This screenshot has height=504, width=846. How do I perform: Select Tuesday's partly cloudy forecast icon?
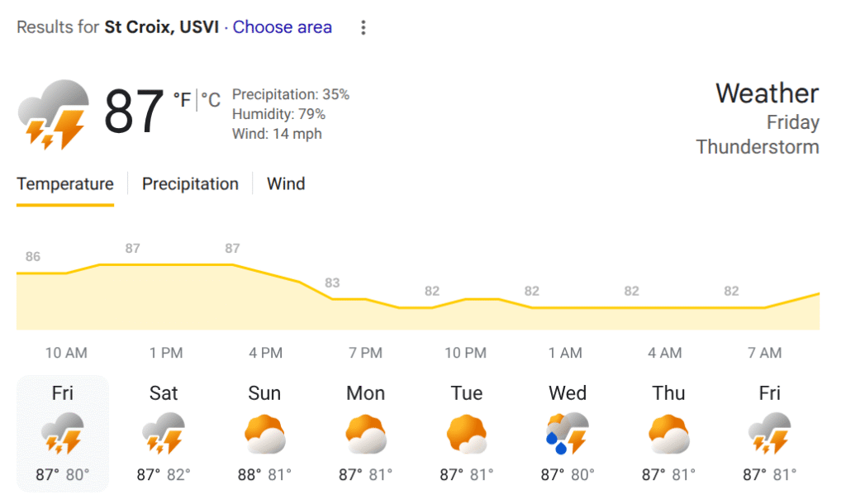click(x=467, y=434)
